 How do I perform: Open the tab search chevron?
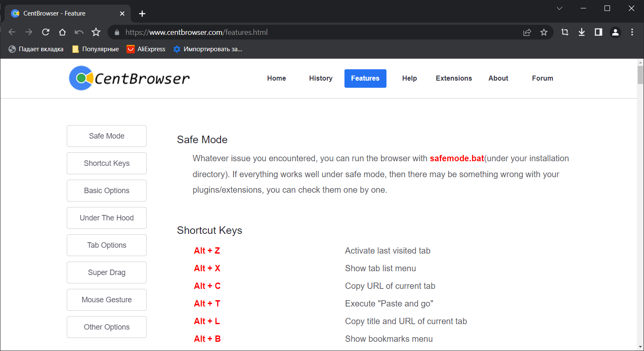coord(560,8)
